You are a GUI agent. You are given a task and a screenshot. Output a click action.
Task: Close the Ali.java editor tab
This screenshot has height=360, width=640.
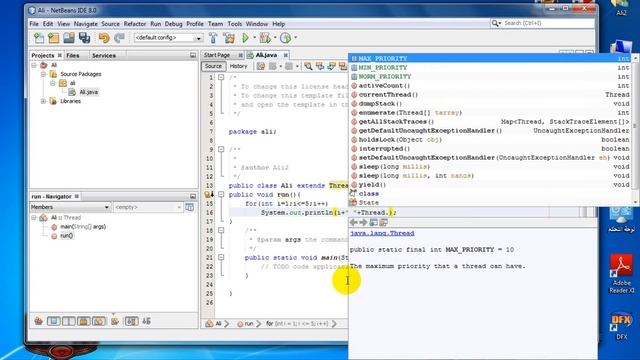(x=286, y=55)
